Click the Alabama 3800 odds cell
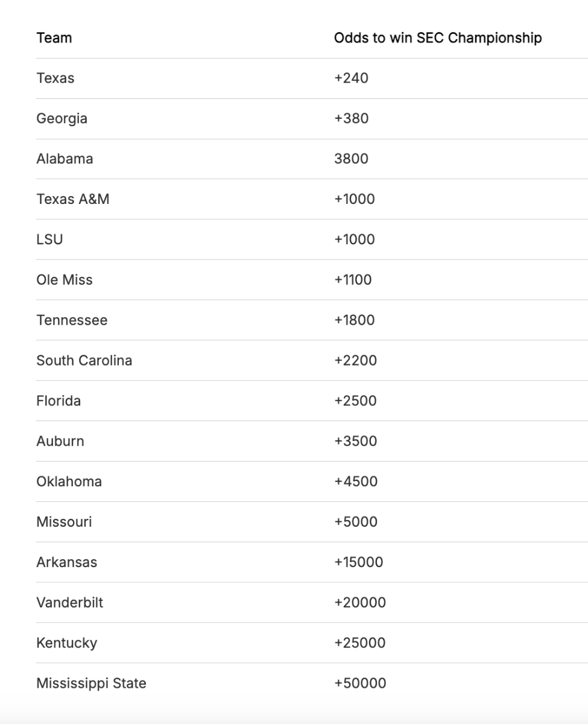588x724 pixels. [351, 159]
